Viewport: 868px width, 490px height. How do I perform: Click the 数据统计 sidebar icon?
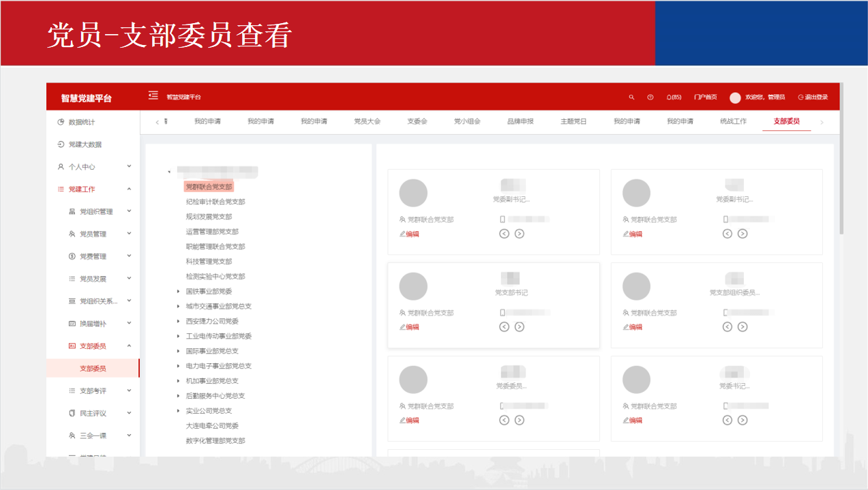pyautogui.click(x=61, y=122)
